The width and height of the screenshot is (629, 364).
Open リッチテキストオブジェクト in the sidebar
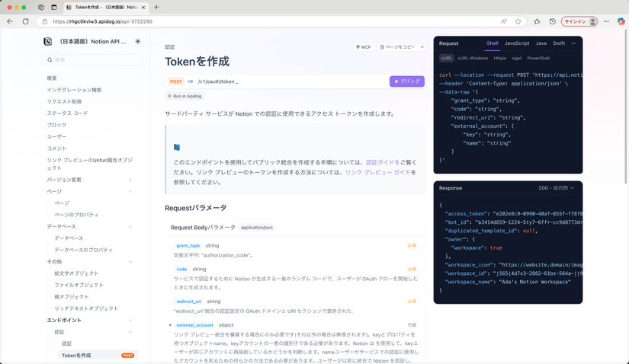tap(86, 308)
